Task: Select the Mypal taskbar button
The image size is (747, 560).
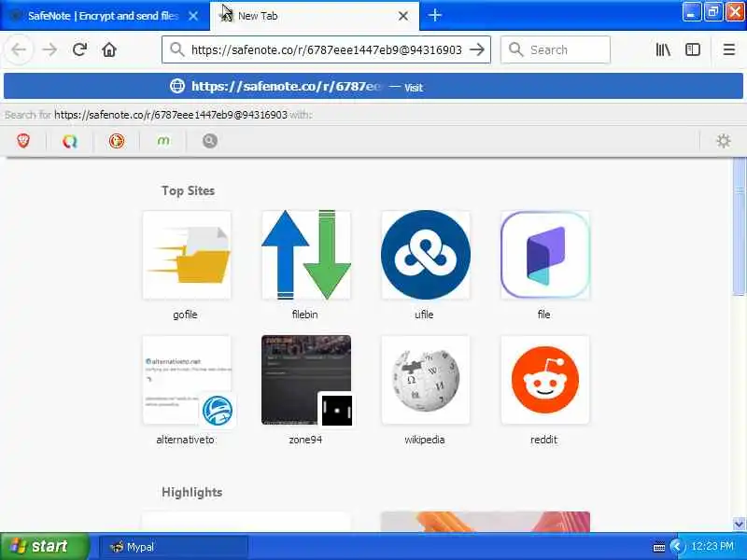Action: click(x=174, y=547)
